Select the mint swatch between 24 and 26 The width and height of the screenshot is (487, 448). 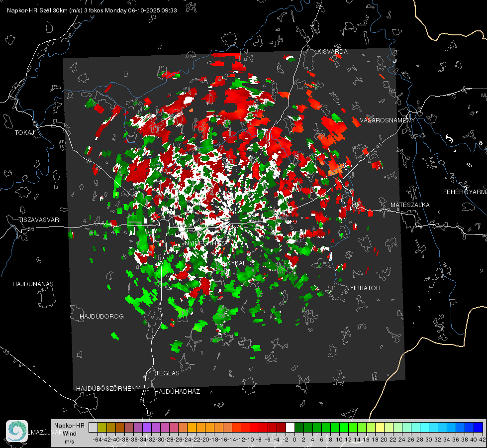[407, 428]
